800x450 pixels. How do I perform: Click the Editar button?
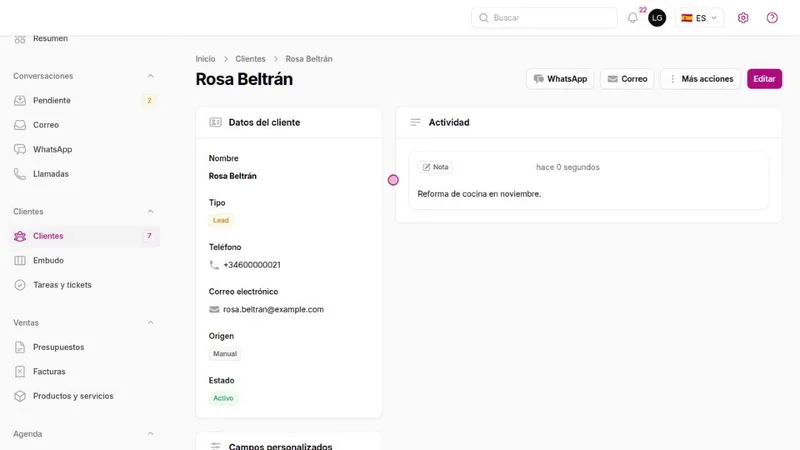(764, 79)
